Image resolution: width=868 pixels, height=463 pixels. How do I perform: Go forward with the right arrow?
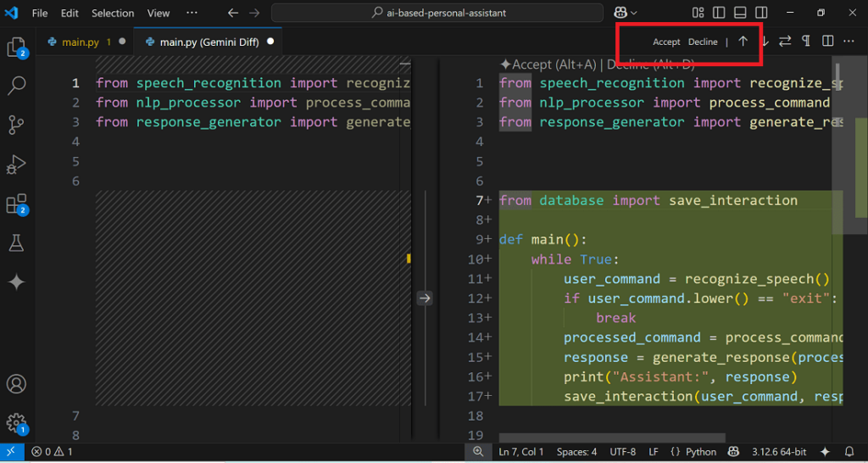[254, 13]
